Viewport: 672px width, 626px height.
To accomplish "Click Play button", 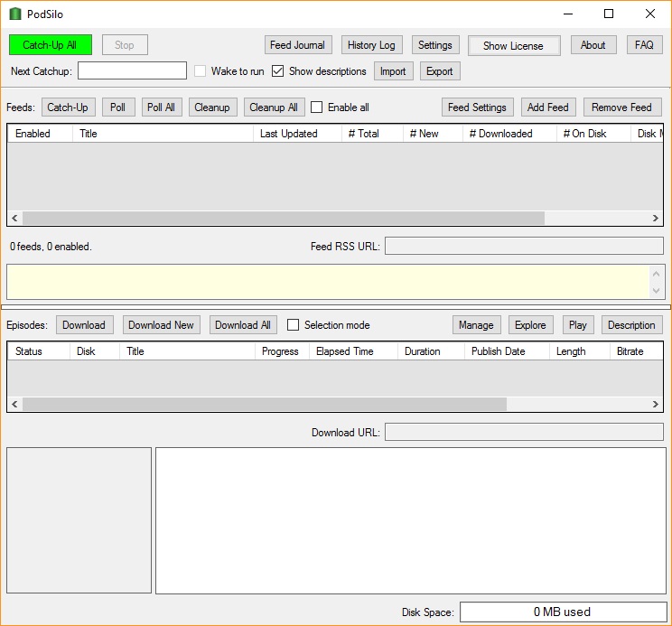I will [x=578, y=325].
